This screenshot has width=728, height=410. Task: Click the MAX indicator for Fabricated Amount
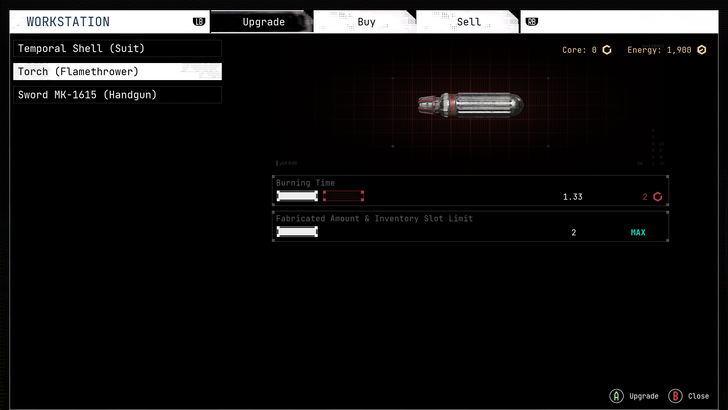click(x=638, y=233)
